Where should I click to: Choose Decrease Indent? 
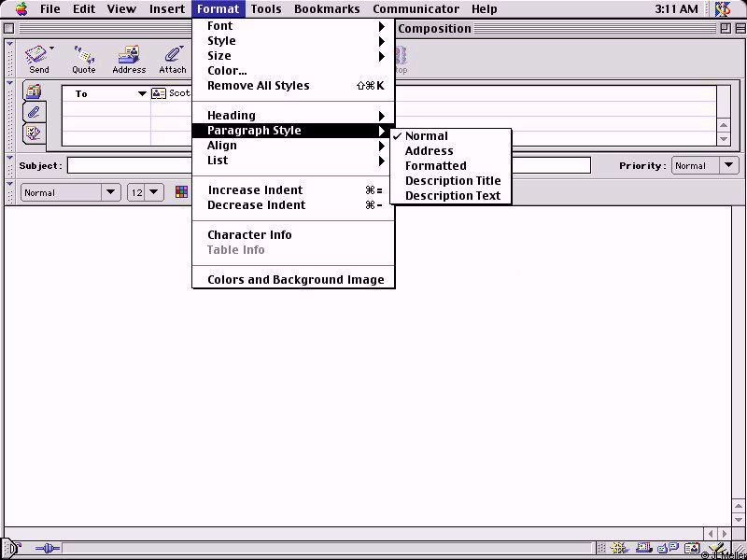click(293, 205)
